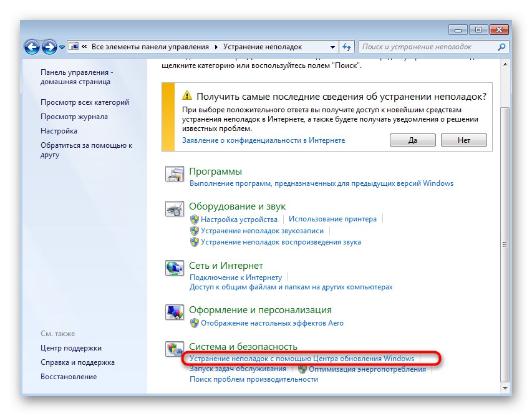The height and width of the screenshot is (416, 532).
Task: Click shield icon beside 'Устранение неполадок воспроизведения звука'
Action: pos(195,242)
